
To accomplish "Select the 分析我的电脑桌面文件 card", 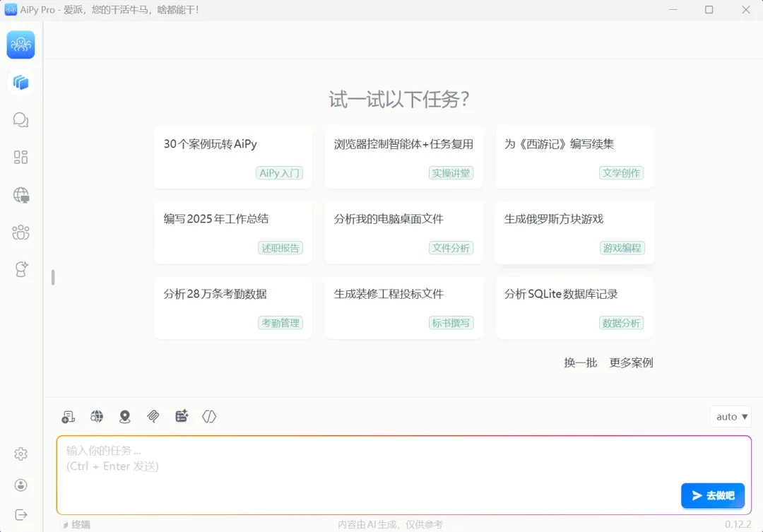I will click(x=404, y=232).
